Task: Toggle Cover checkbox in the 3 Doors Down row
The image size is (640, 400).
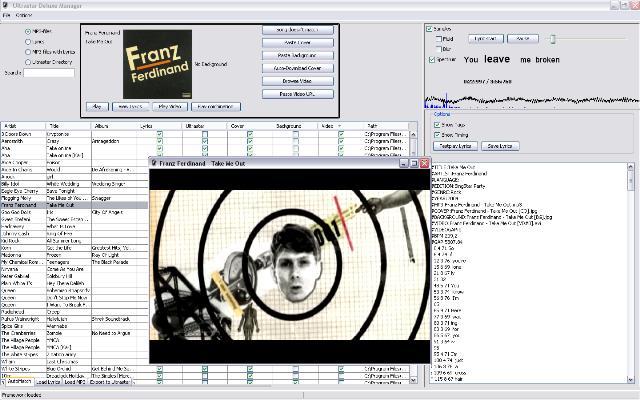Action: [x=250, y=134]
